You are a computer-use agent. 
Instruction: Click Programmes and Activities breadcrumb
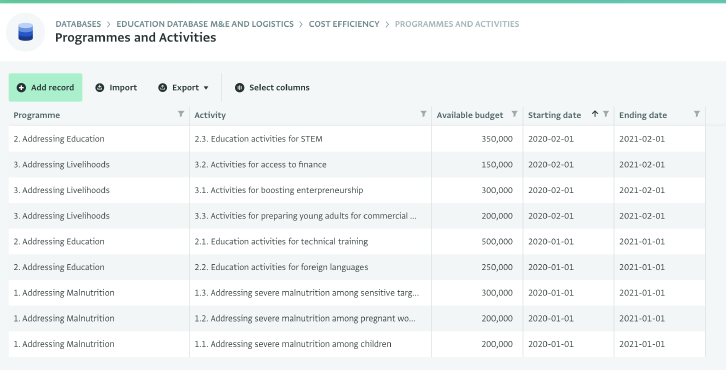coord(457,24)
